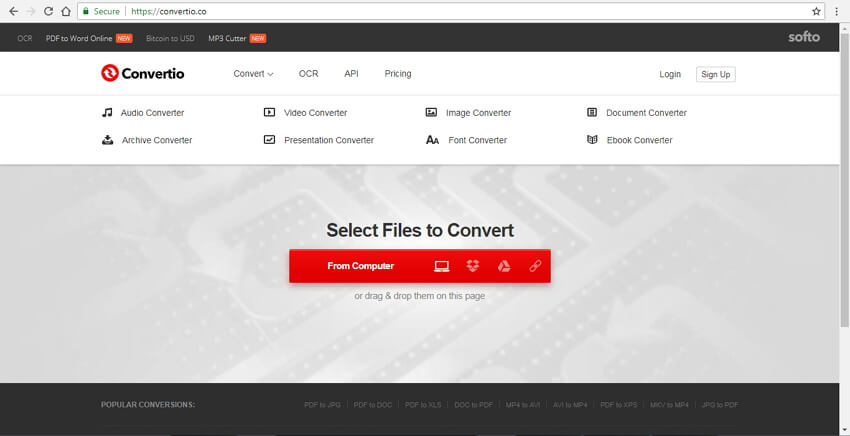Open PDF to JPG popular conversion
Image resolution: width=850 pixels, height=436 pixels.
coord(322,405)
